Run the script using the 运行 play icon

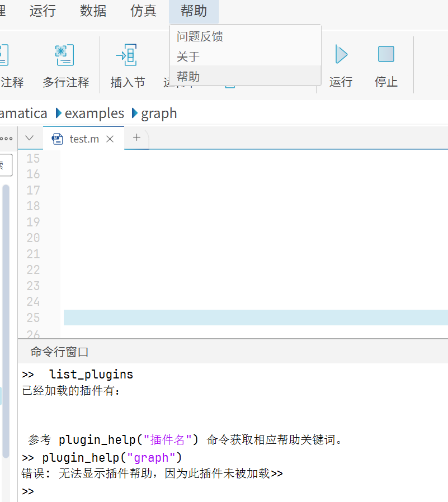coord(341,54)
